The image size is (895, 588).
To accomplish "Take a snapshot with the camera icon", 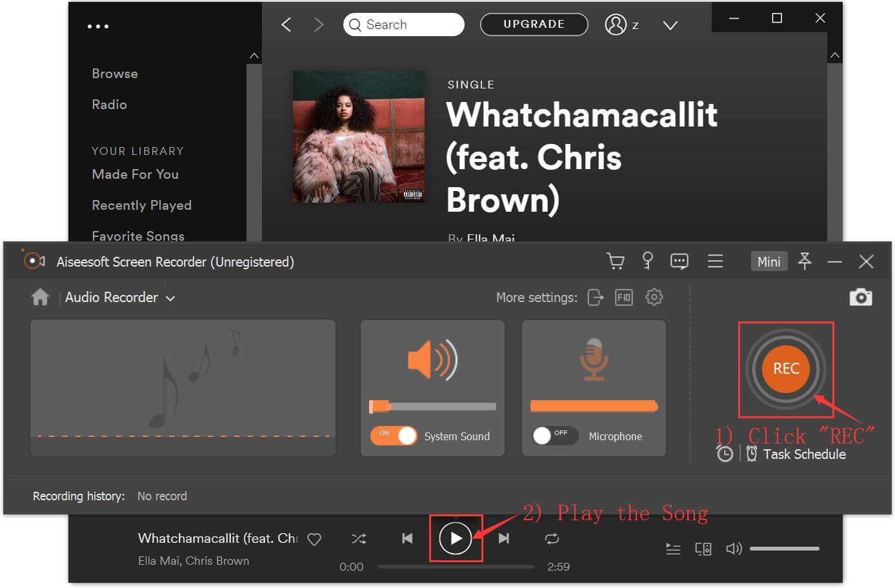I will coord(861,297).
